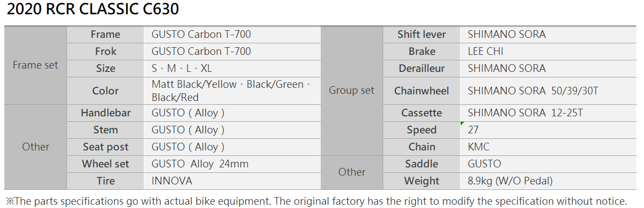Select the Wheel set Alloy 24mm value
This screenshot has width=644, height=208.
coord(232,164)
